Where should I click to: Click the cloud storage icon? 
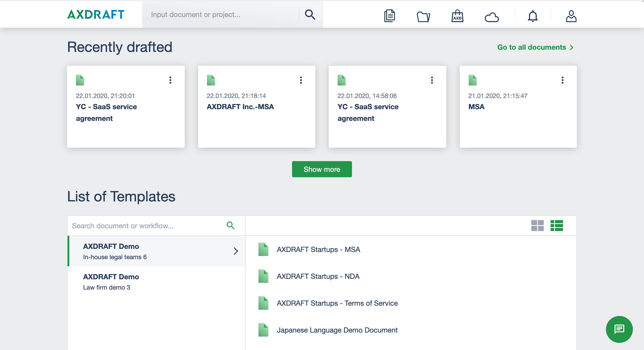pos(491,17)
